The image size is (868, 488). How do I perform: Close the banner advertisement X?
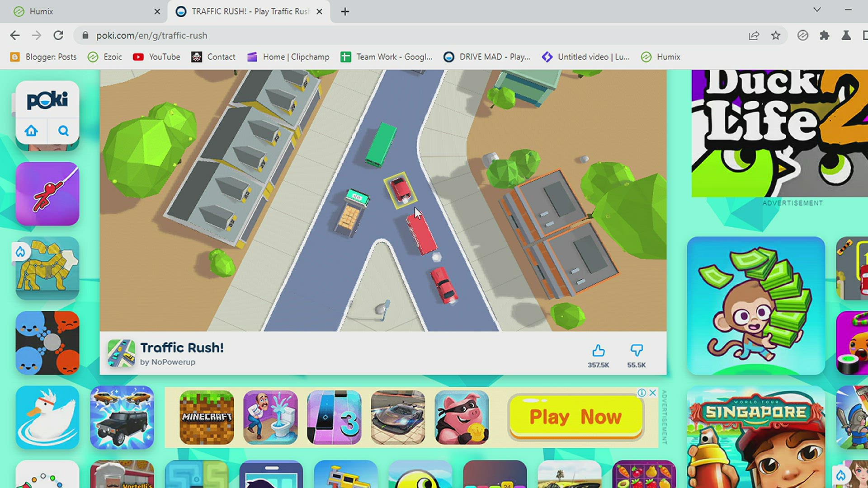[653, 393]
